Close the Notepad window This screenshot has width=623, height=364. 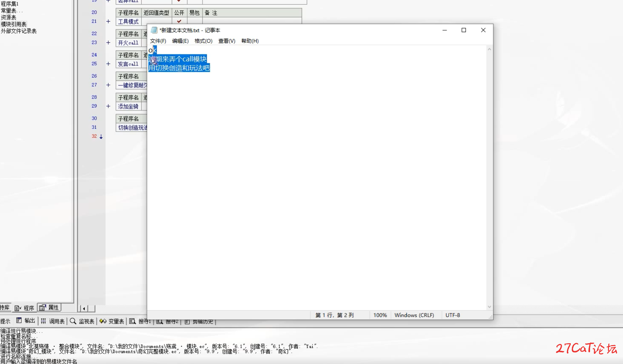483,30
